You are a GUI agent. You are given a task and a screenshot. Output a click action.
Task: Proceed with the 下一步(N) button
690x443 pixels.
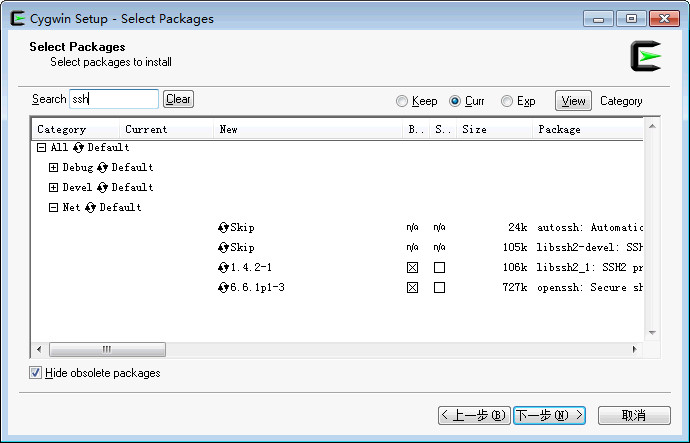tap(549, 415)
